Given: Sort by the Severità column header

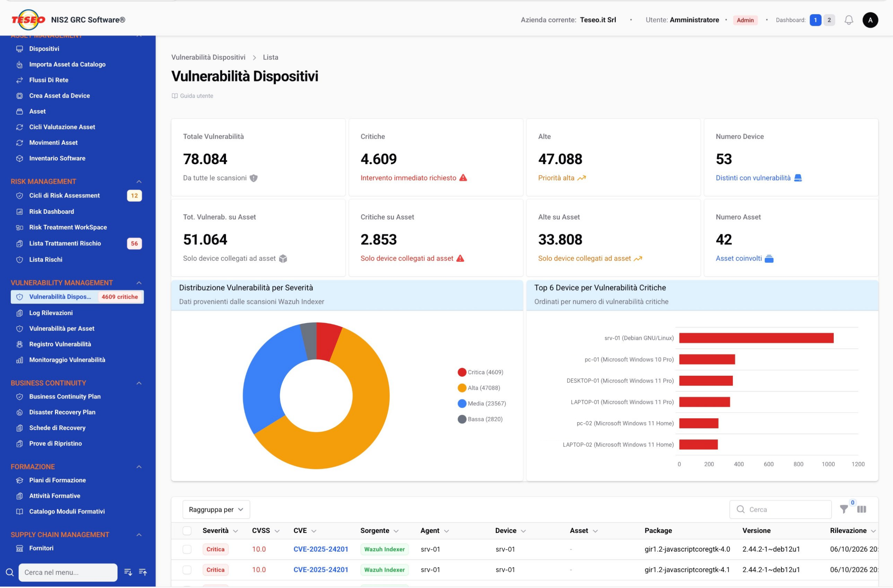Looking at the screenshot, I should (220, 530).
